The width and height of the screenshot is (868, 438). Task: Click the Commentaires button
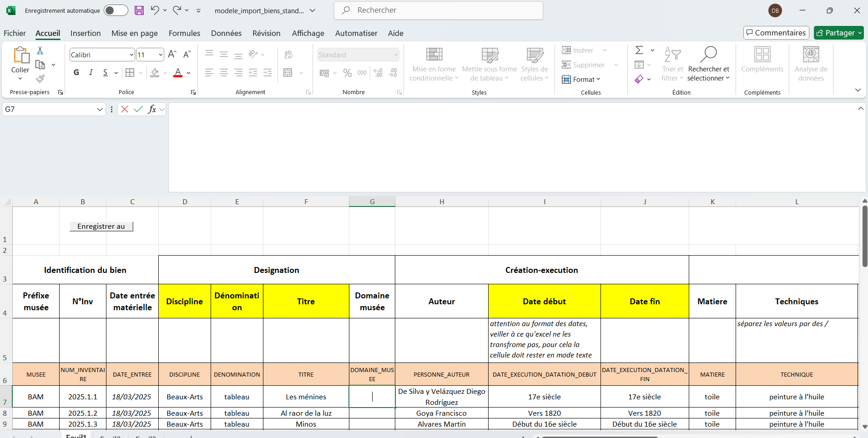coord(776,33)
